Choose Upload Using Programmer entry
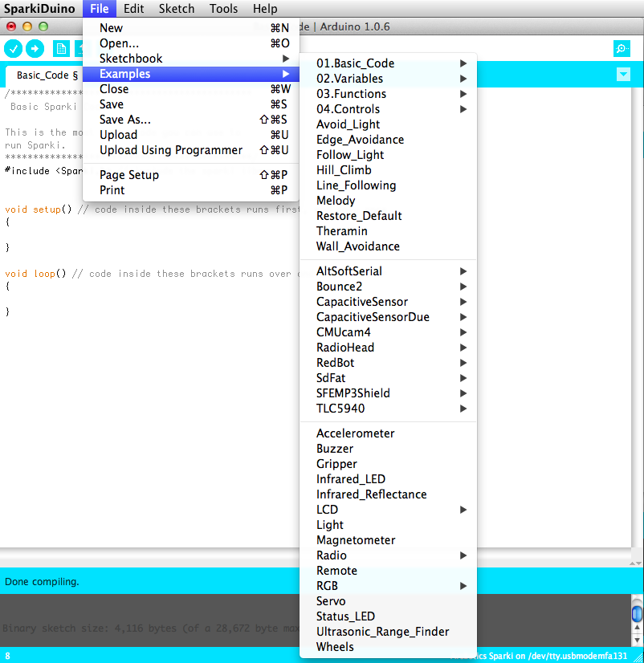 point(191,149)
